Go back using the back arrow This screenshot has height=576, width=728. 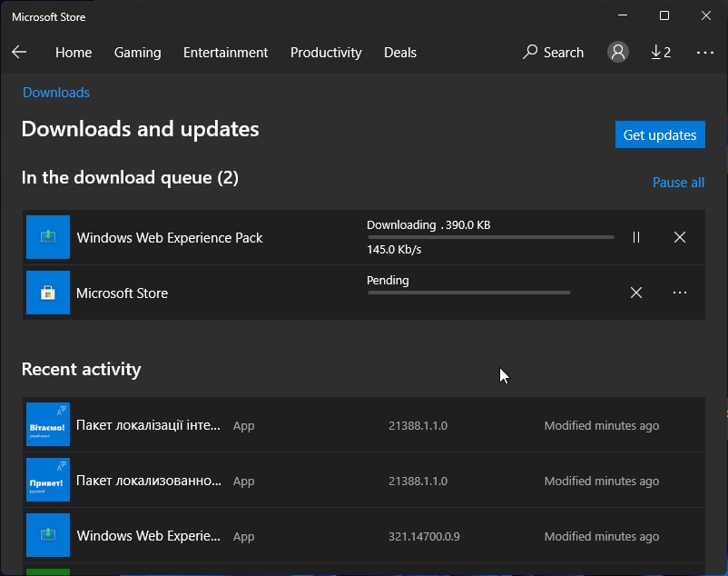[19, 52]
